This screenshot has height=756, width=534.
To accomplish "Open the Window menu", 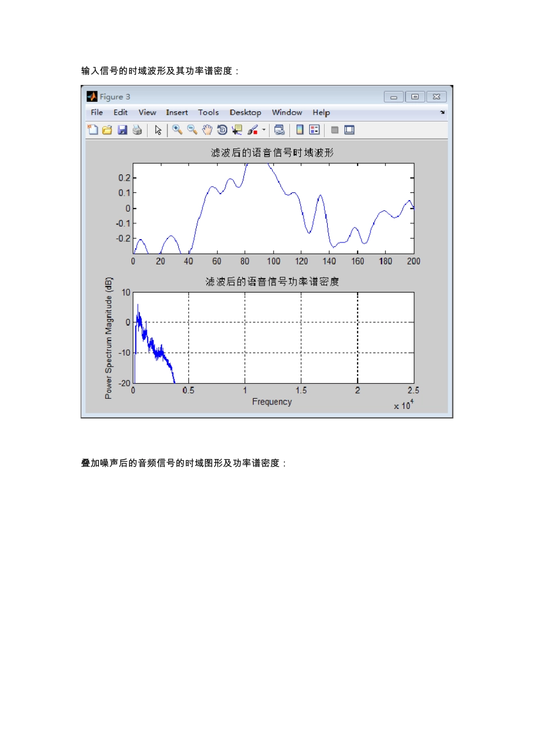I will tap(287, 112).
